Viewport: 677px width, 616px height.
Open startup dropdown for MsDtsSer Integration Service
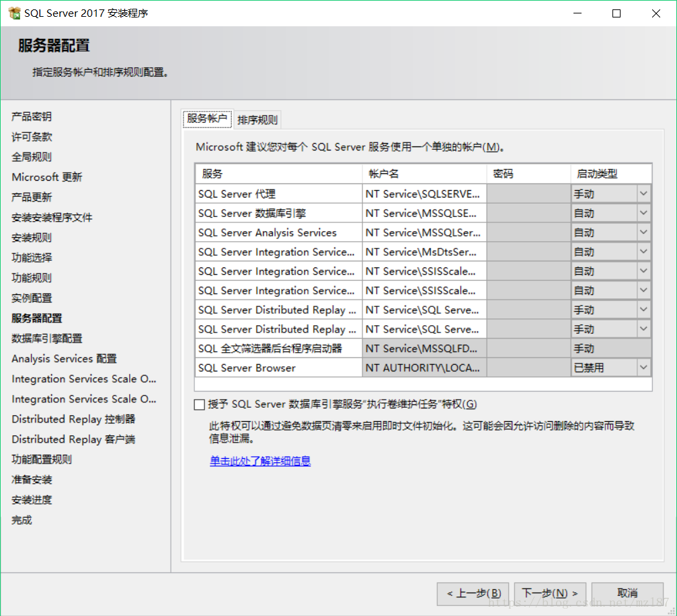[643, 251]
